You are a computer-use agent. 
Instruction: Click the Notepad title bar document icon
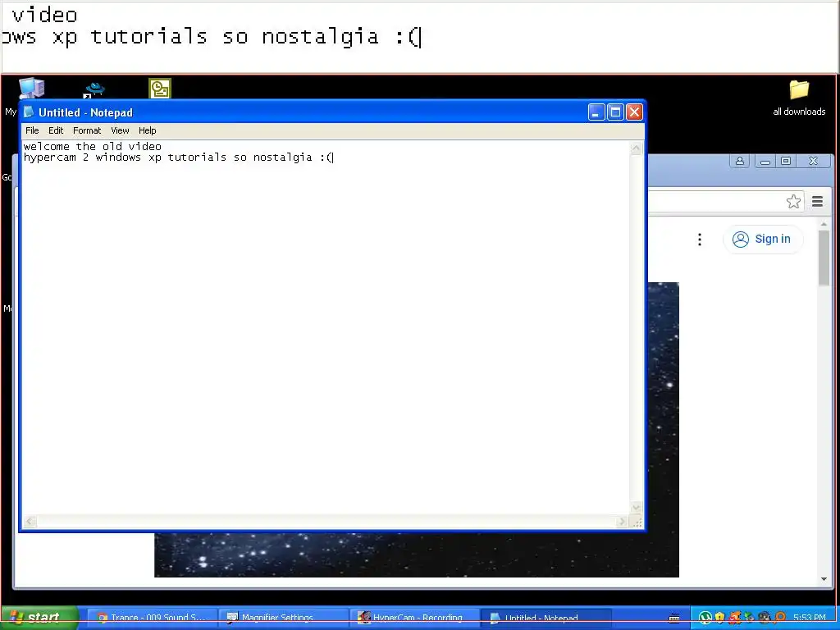click(x=29, y=112)
